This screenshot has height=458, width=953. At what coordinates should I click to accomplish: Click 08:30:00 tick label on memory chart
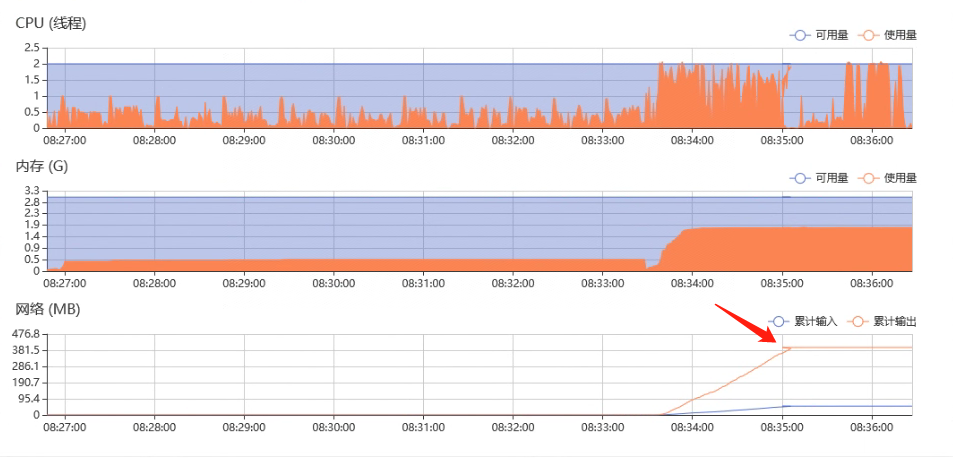point(333,284)
